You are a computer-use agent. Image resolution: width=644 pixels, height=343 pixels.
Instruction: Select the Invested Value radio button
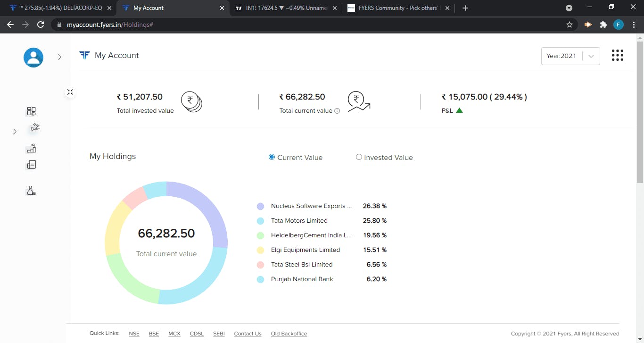359,157
